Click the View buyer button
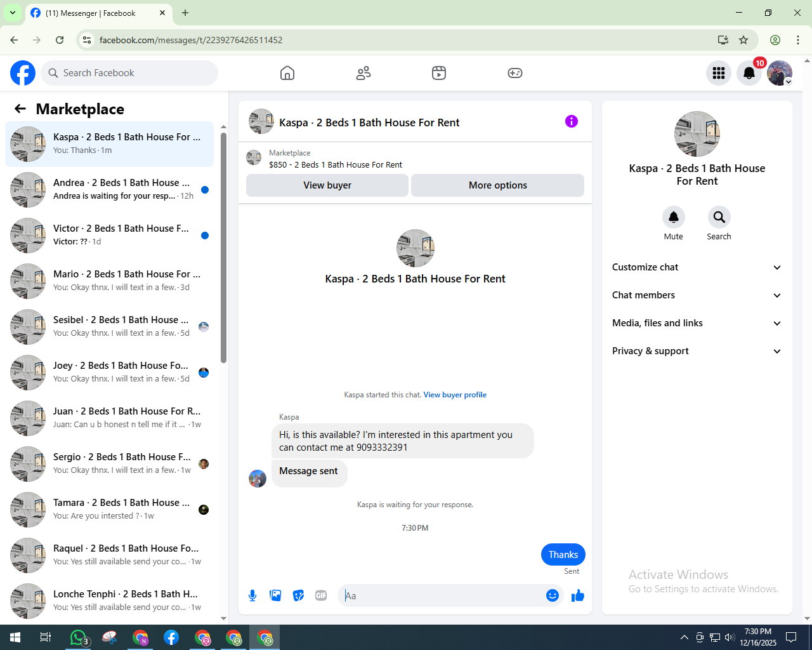The height and width of the screenshot is (650, 812). point(327,185)
